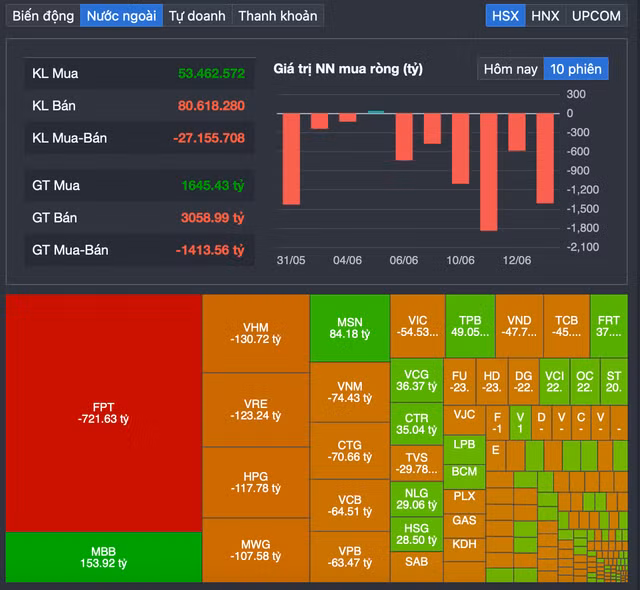Click the deepest red bar near -1,800
The height and width of the screenshot is (590, 640).
coord(489,172)
